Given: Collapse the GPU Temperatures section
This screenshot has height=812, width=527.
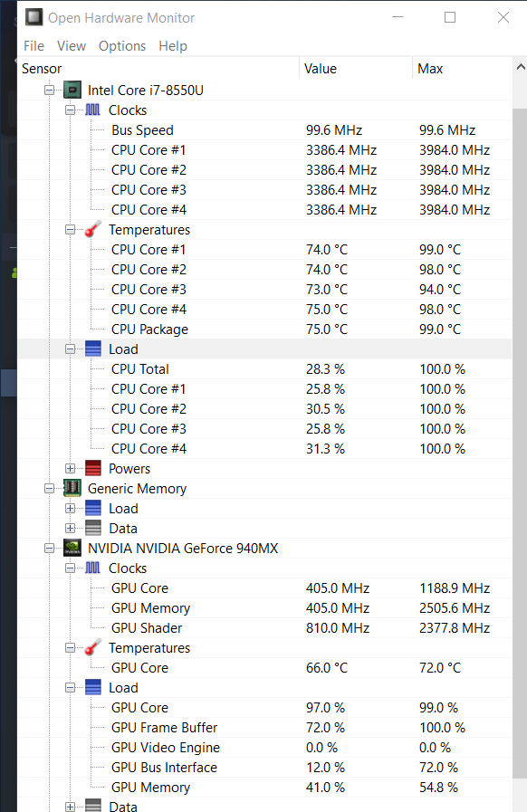Looking at the screenshot, I should pos(70,648).
